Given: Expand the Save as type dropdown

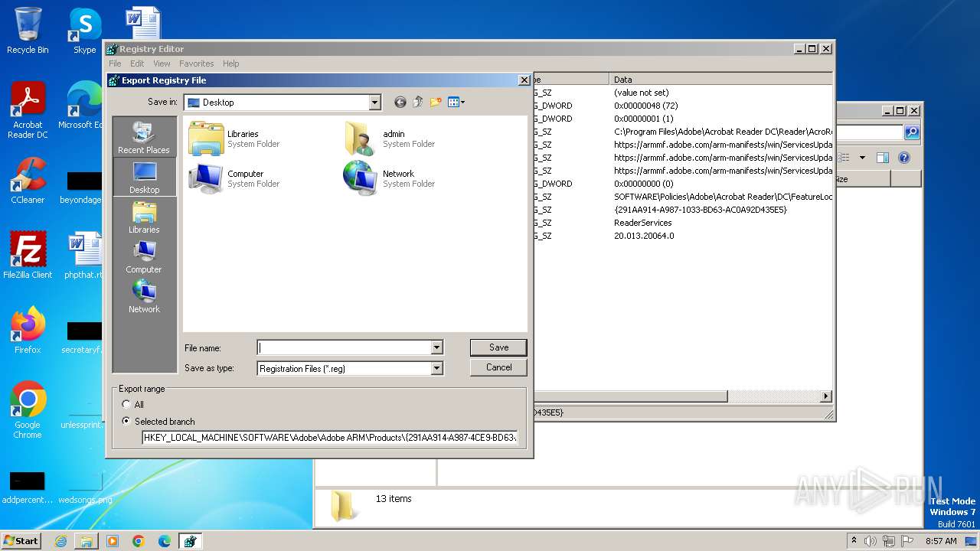Looking at the screenshot, I should coord(436,368).
